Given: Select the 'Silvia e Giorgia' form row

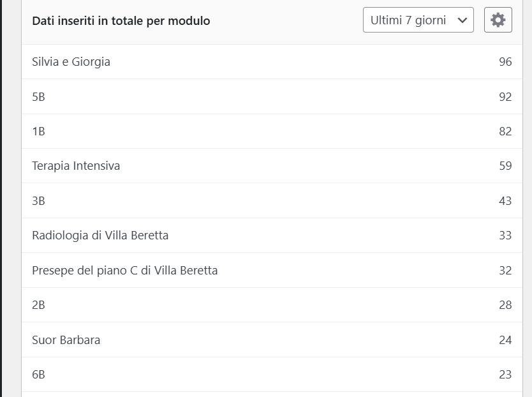Looking at the screenshot, I should 272,62.
